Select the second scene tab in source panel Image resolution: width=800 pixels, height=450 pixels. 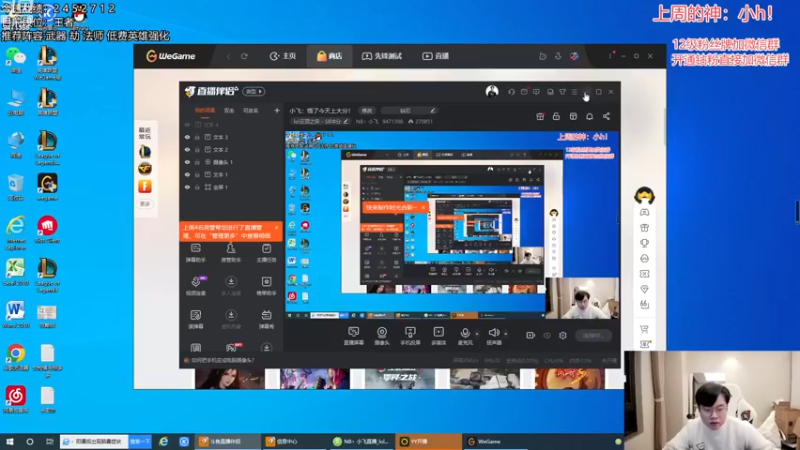[x=229, y=111]
